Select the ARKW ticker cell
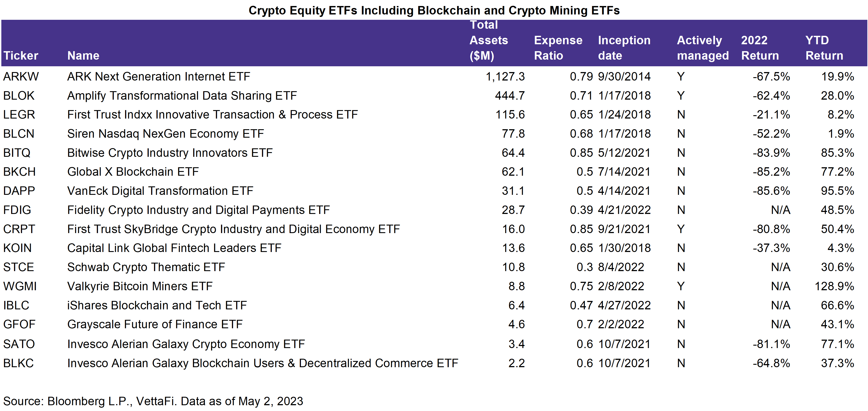 click(x=21, y=77)
